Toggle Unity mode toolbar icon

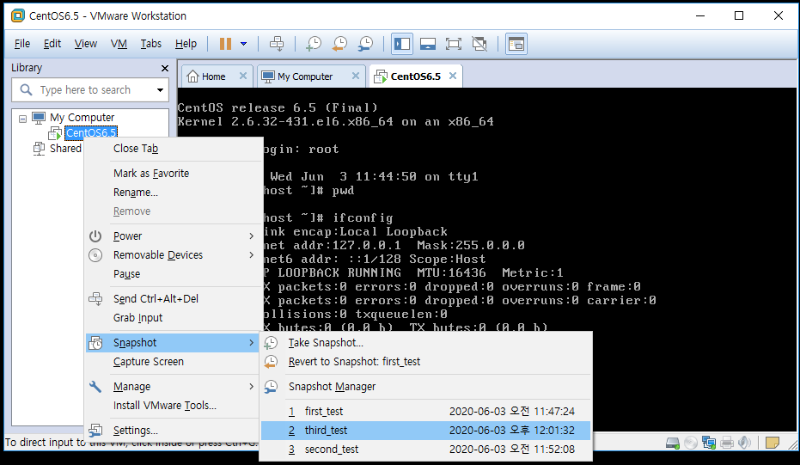[x=479, y=44]
